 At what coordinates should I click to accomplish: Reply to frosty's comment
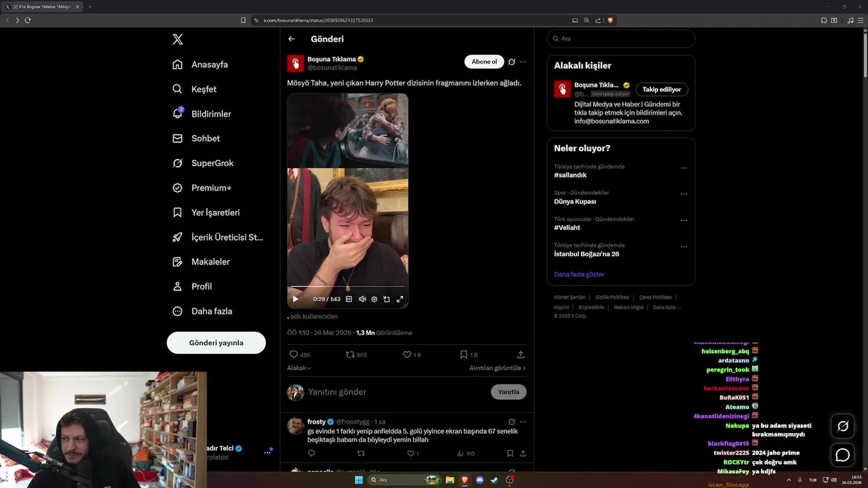coord(311,453)
